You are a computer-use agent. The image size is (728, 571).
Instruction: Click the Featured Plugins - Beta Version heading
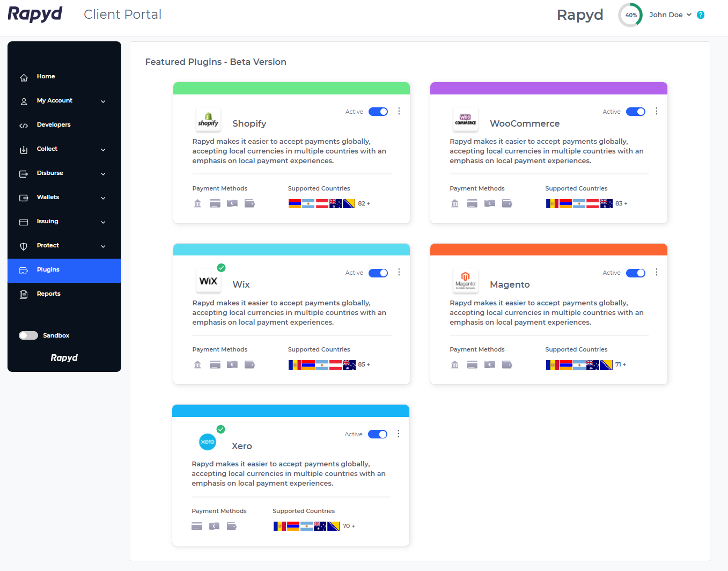216,62
